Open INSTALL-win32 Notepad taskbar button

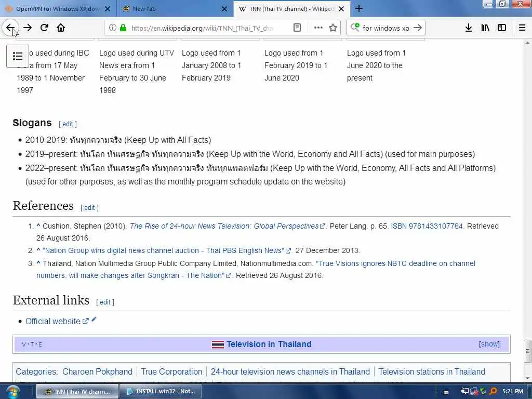pos(161,392)
